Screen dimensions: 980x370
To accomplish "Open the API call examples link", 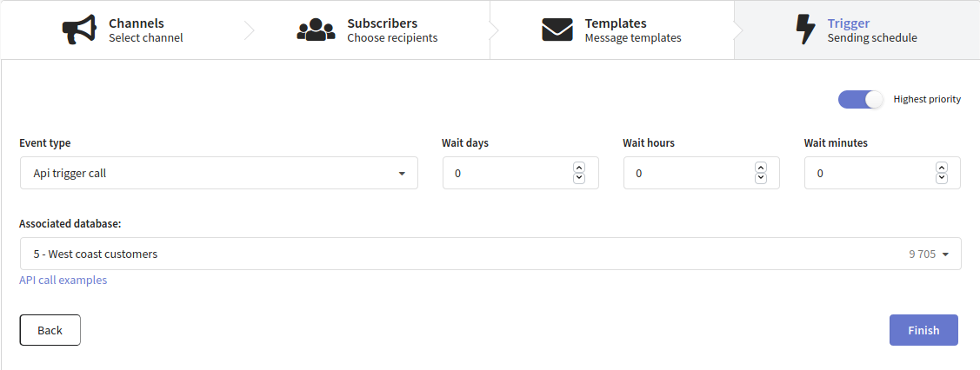I will click(63, 281).
